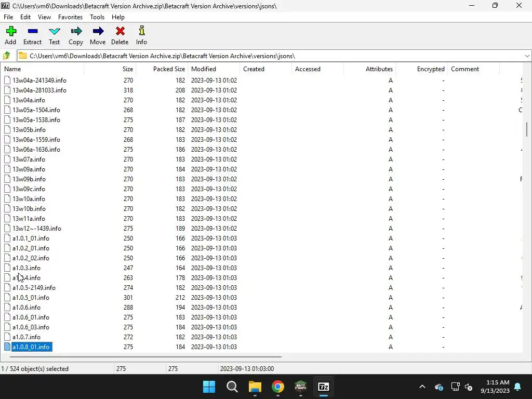Open the Windows Start menu
Viewport: 532px width, 399px height.
(x=209, y=387)
